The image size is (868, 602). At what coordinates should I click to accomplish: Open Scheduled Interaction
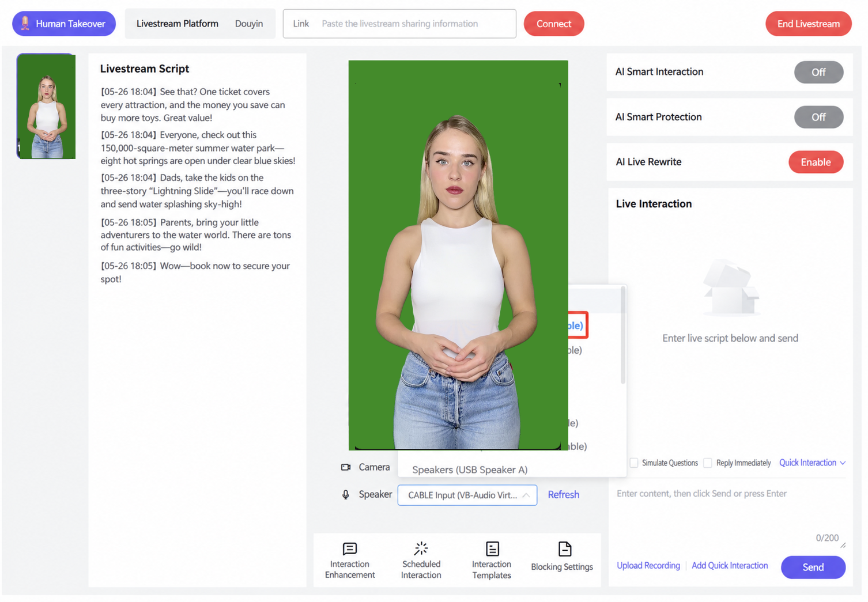[421, 561]
